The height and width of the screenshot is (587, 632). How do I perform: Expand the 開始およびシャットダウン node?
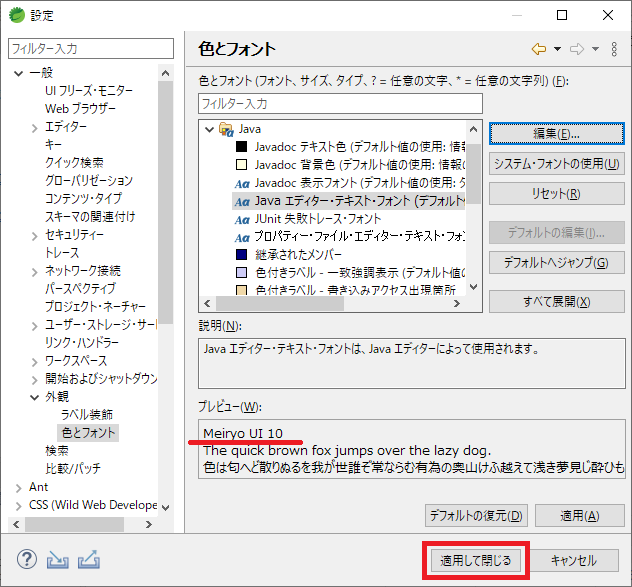[35, 380]
